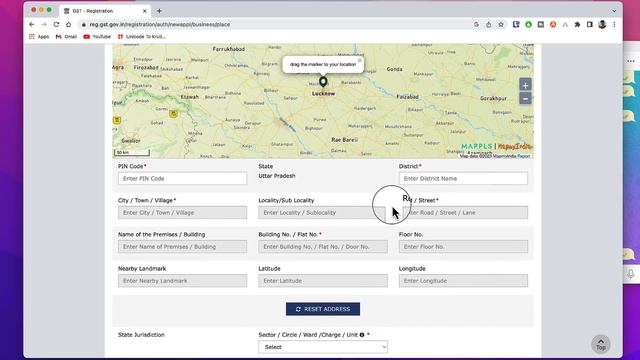Click 'Faizabad' label on map
Screen dimensions: 640x360
(x=407, y=97)
